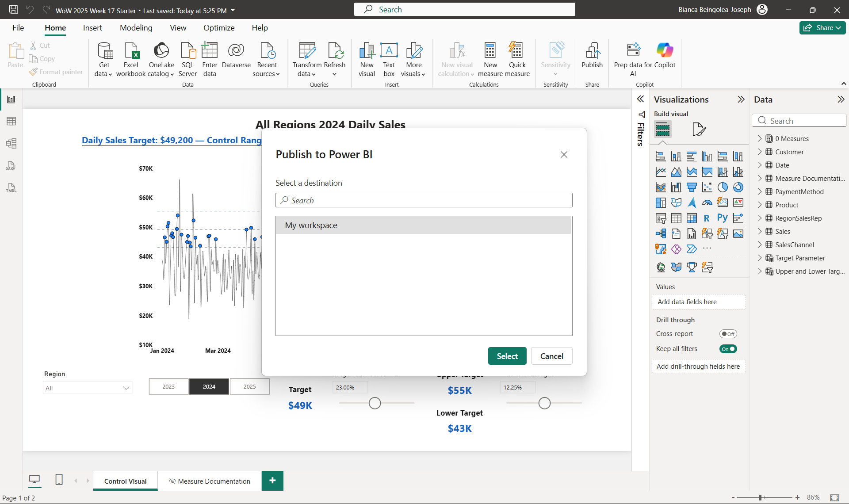Open the Format visual pane
The image size is (849, 504).
699,129
